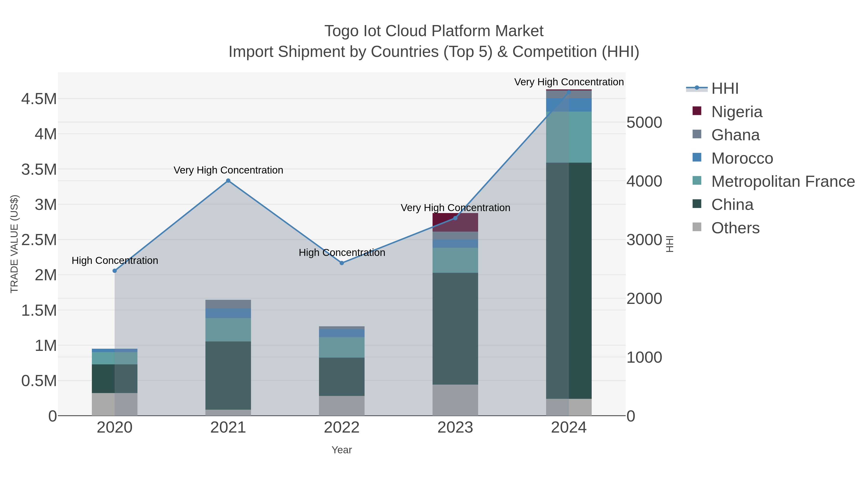868x488 pixels.
Task: Click the Morocco segment of 2024 bar
Action: pyautogui.click(x=569, y=105)
